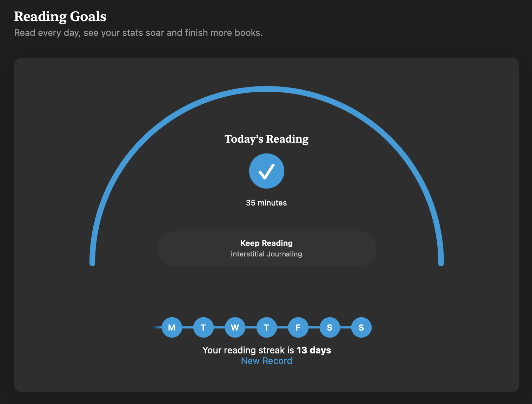Click the Reading Goals page title
This screenshot has width=532, height=404.
(x=60, y=17)
